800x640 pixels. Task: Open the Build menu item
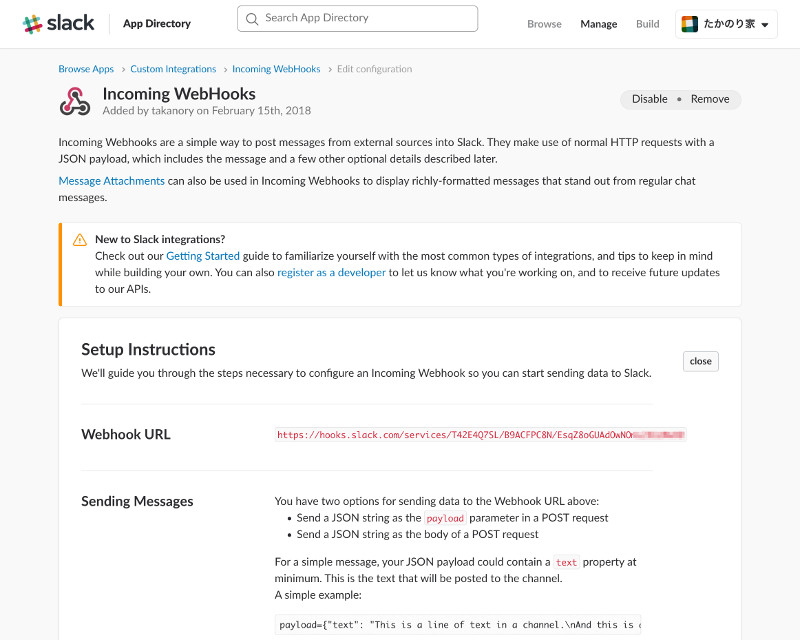tap(647, 24)
